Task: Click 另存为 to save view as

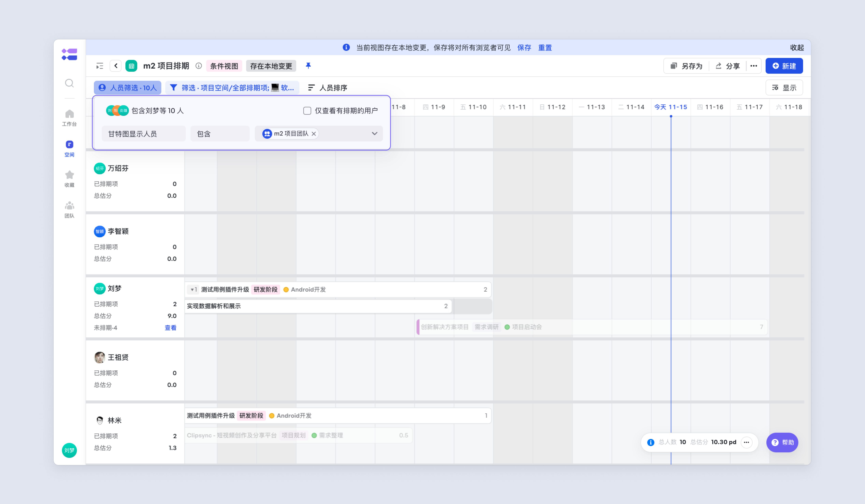Action: [x=687, y=66]
